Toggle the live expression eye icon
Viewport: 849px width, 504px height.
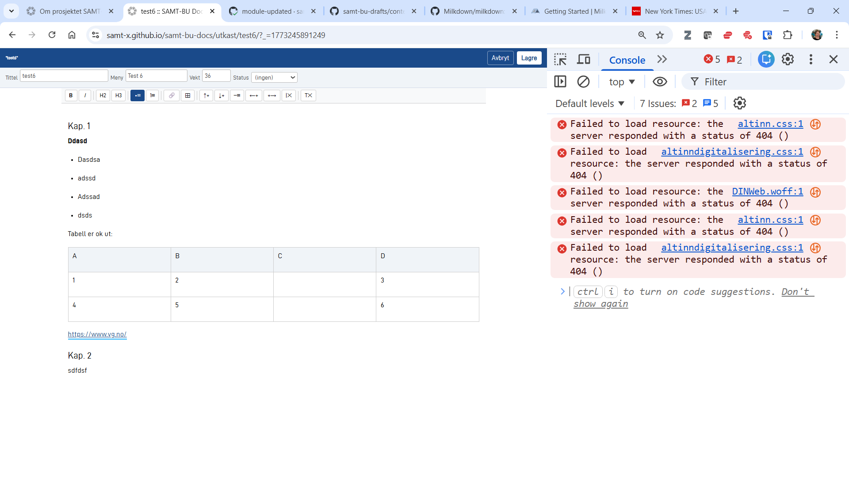click(660, 82)
